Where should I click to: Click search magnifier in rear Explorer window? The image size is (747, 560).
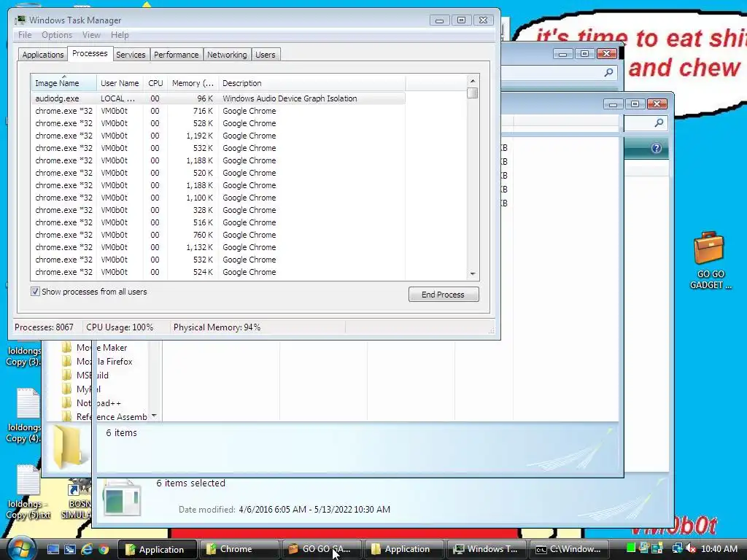coord(608,72)
